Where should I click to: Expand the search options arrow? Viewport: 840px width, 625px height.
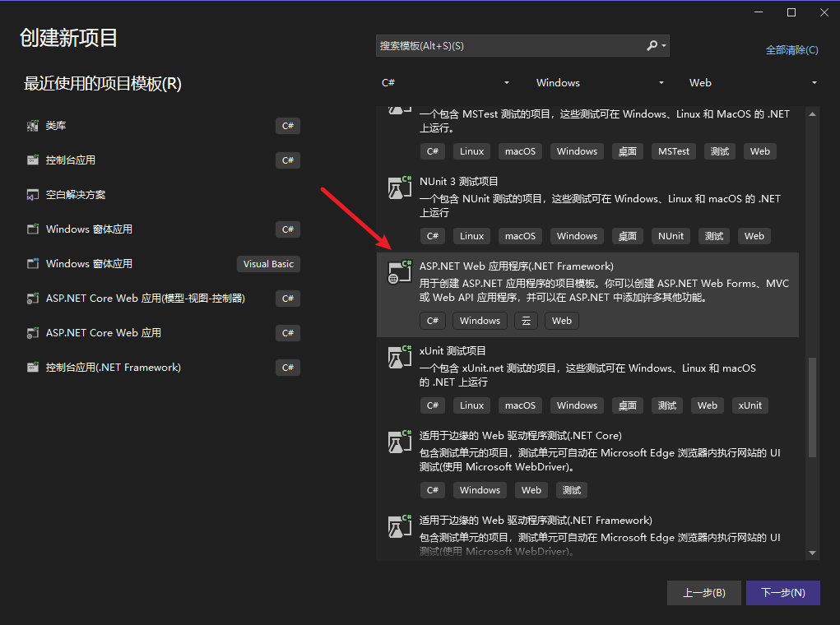click(x=664, y=46)
